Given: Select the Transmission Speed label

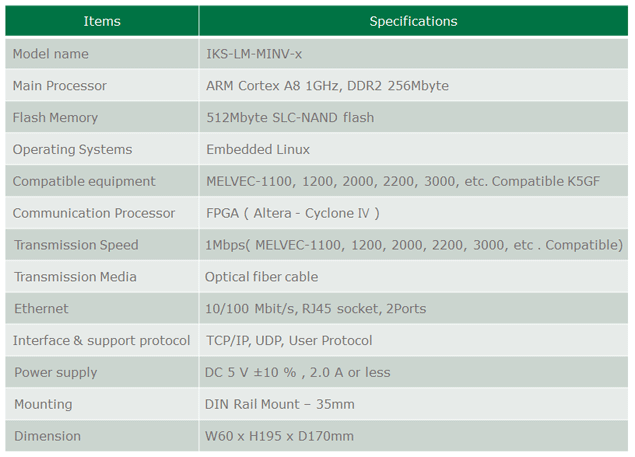Looking at the screenshot, I should coord(76,245).
